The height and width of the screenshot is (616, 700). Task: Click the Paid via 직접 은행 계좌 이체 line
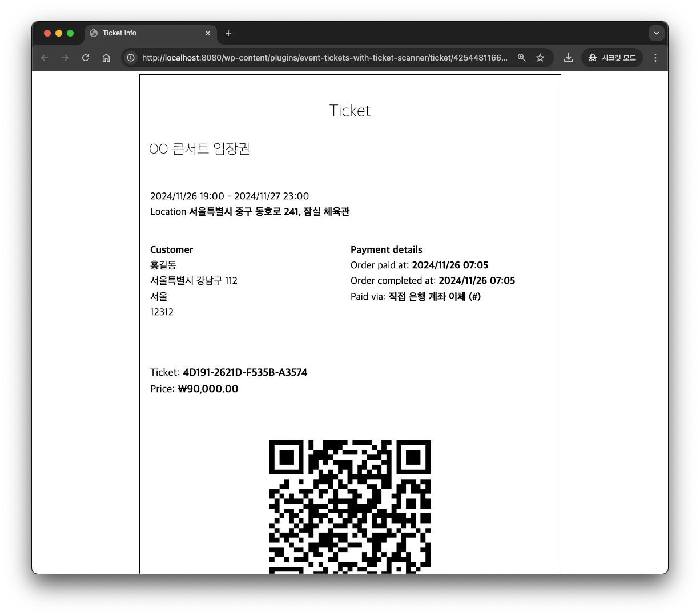(x=416, y=296)
